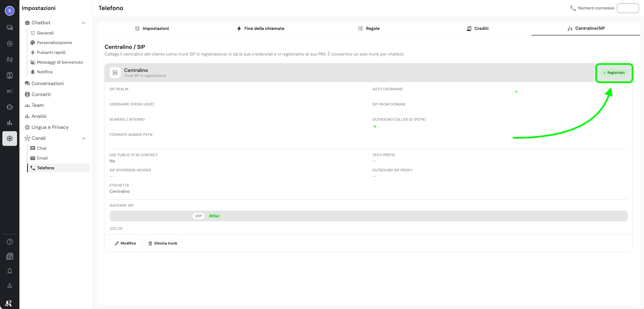This screenshot has width=644, height=309.
Task: Select the Centralino/SIP tab
Action: click(x=586, y=28)
